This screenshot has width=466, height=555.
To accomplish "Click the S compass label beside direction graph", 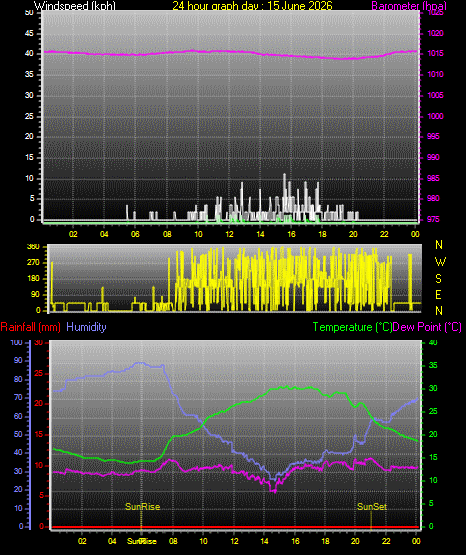I will click(439, 279).
